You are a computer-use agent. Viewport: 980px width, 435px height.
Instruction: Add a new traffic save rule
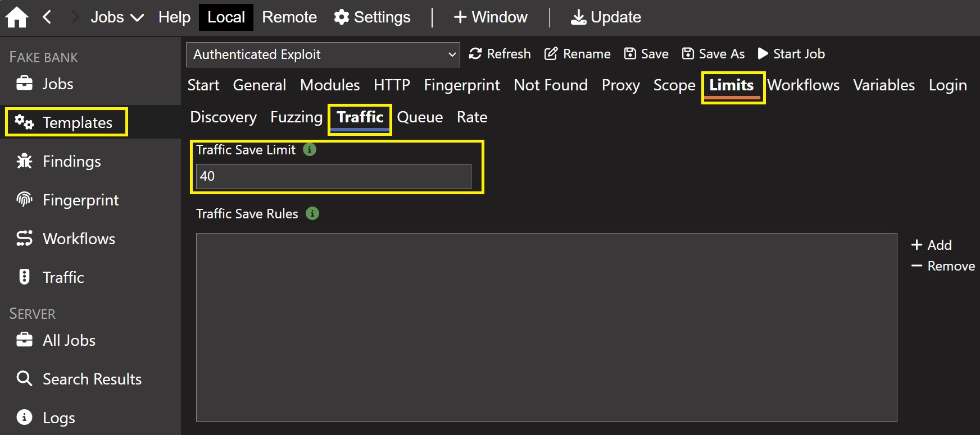coord(931,245)
